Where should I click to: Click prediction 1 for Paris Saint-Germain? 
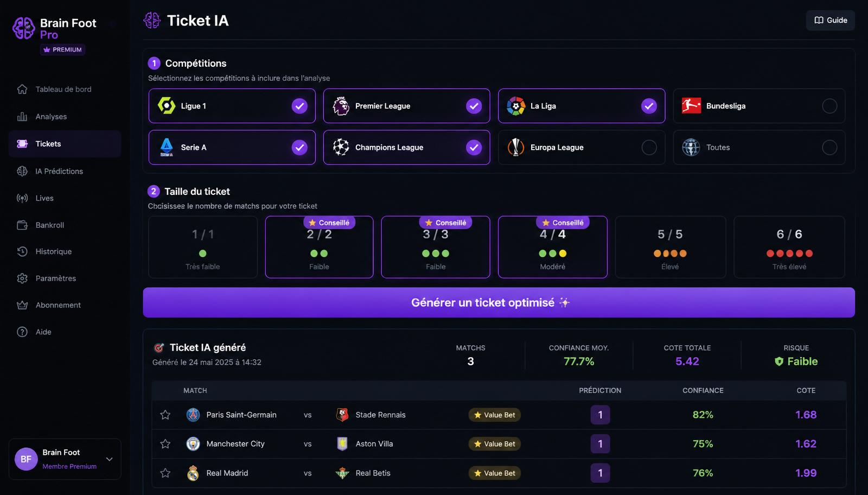click(x=600, y=415)
